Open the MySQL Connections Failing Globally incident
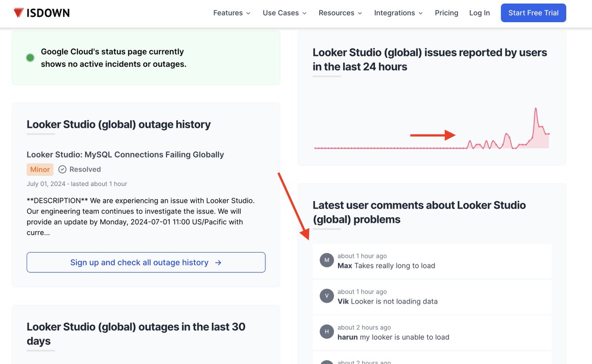Viewport: 592px width, 364px height. [x=125, y=154]
